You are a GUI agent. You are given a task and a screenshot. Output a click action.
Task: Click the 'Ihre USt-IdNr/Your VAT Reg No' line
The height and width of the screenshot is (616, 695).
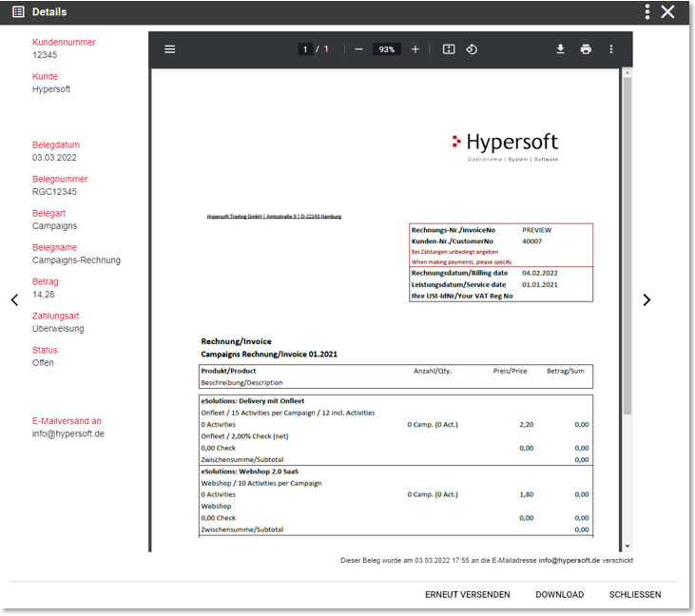tap(462, 296)
